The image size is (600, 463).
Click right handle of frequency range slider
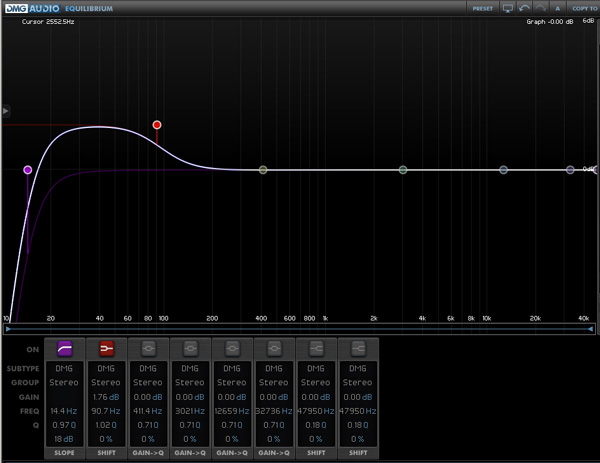click(x=590, y=329)
